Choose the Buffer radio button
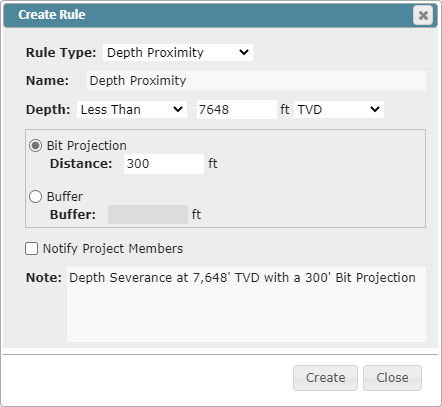 coord(35,196)
